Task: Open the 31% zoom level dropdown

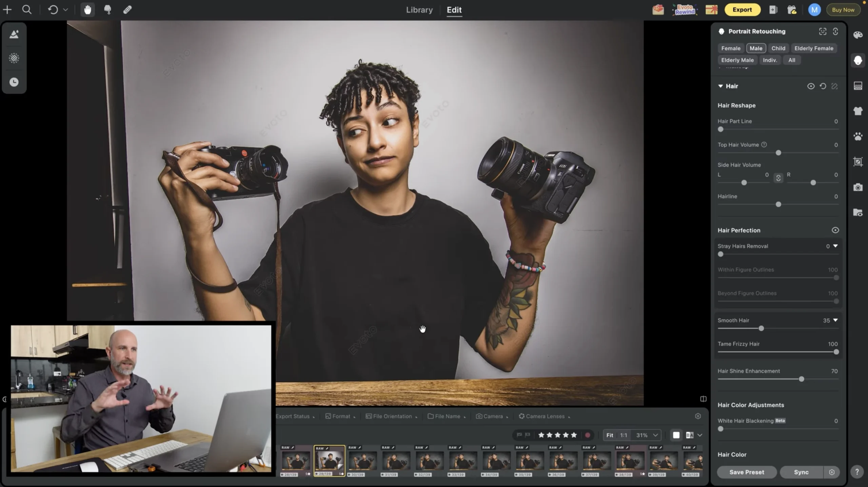Action: click(x=647, y=435)
